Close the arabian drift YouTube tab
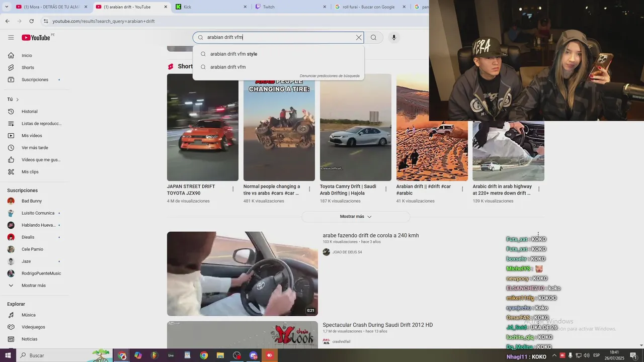This screenshot has height=362, width=644. pyautogui.click(x=166, y=7)
